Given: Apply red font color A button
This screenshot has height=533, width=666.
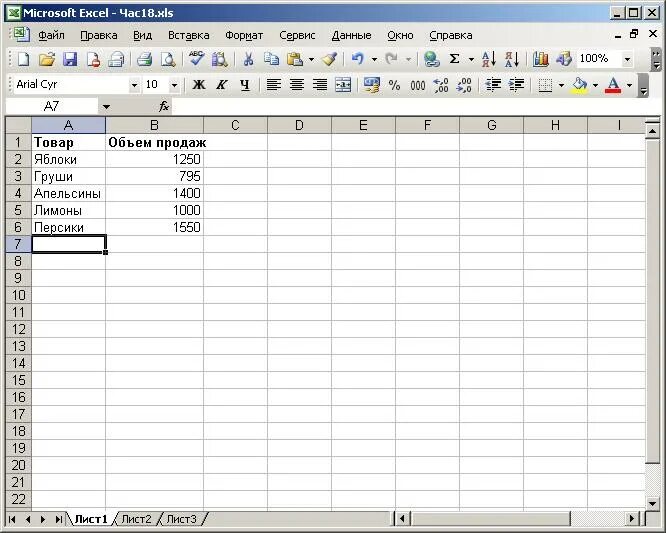Looking at the screenshot, I should 613,85.
